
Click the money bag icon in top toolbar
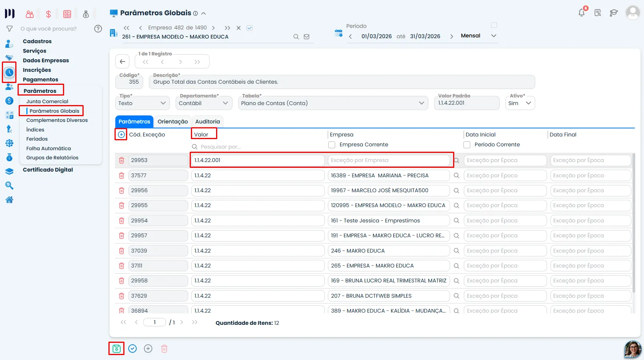point(86,14)
